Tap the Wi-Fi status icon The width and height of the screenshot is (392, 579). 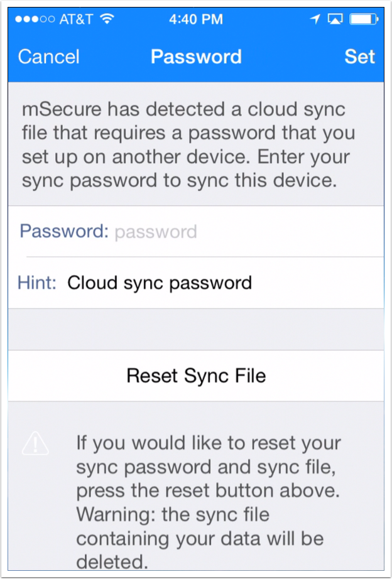click(107, 19)
